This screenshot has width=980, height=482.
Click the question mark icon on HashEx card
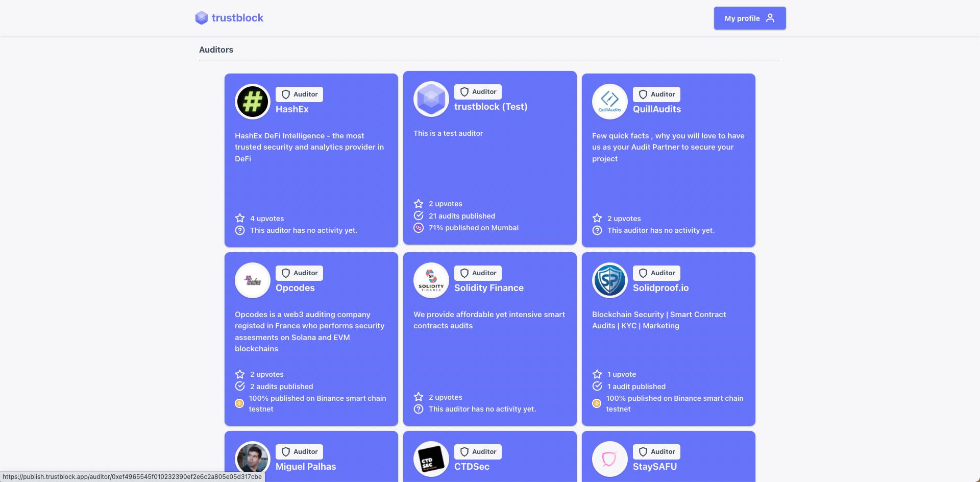pyautogui.click(x=240, y=230)
